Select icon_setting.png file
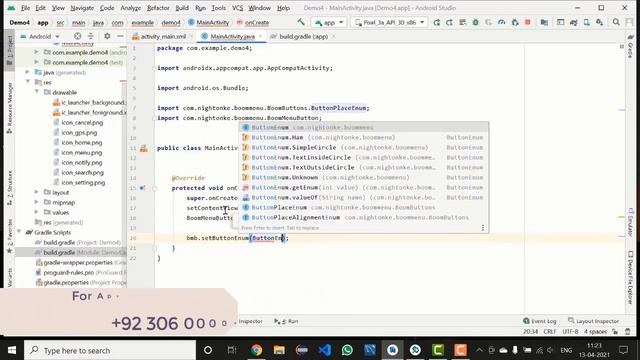 point(83,182)
